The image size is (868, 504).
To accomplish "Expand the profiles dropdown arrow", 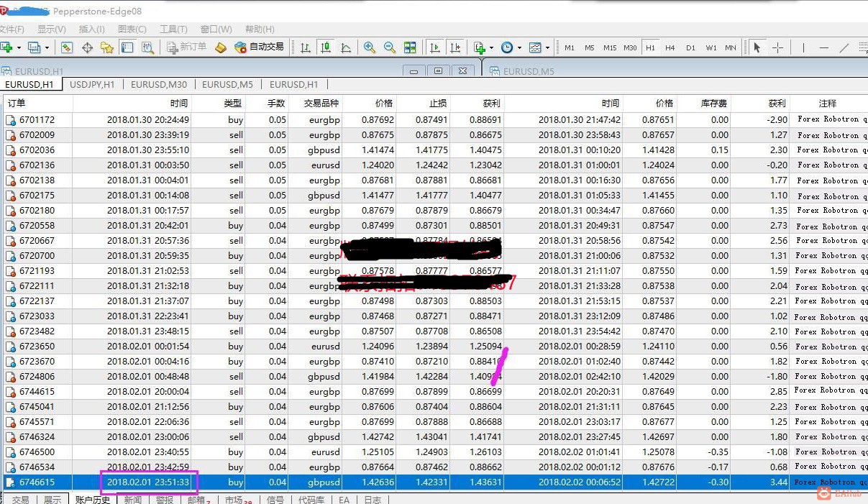I will [47, 47].
